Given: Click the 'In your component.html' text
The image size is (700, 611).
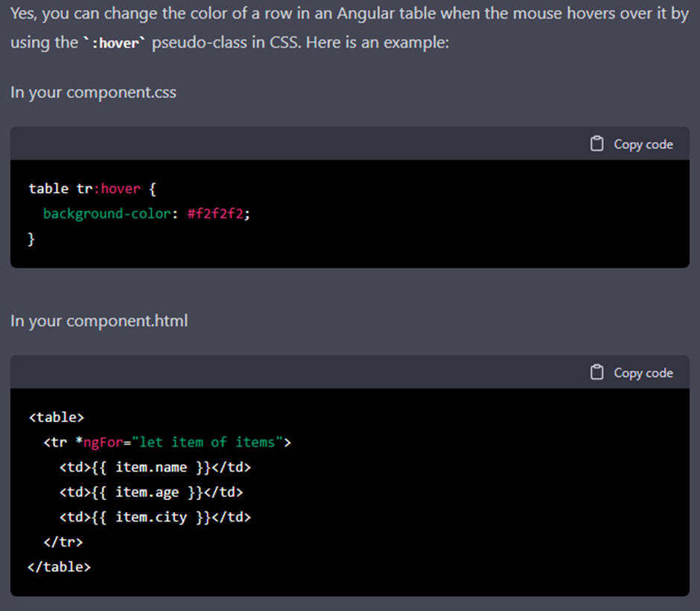Looking at the screenshot, I should (x=99, y=321).
